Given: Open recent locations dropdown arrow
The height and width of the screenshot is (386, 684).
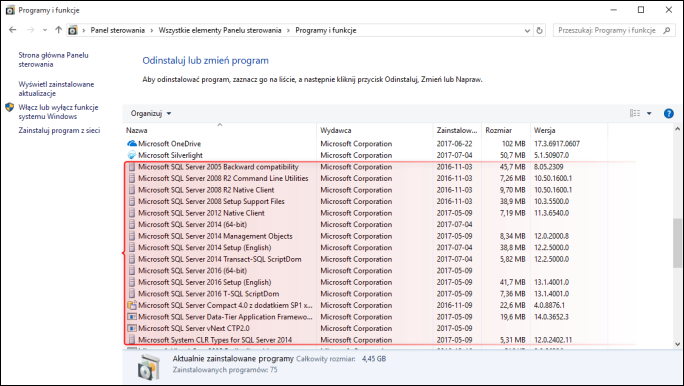Looking at the screenshot, I should tap(45, 31).
